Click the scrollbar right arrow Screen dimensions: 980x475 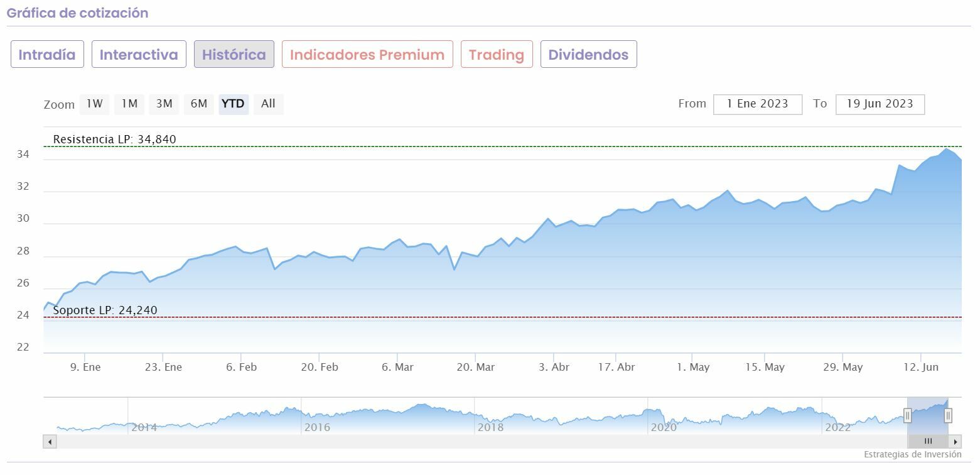click(x=955, y=442)
